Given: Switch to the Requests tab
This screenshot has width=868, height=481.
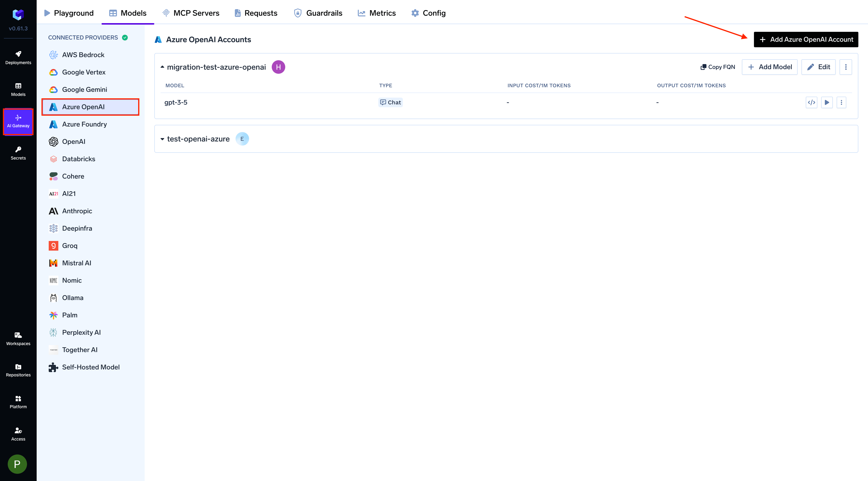Looking at the screenshot, I should pyautogui.click(x=256, y=13).
